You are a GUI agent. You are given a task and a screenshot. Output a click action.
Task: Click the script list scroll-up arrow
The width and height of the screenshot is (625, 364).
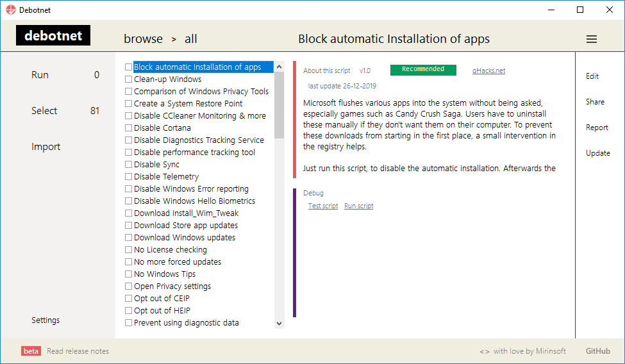279,67
